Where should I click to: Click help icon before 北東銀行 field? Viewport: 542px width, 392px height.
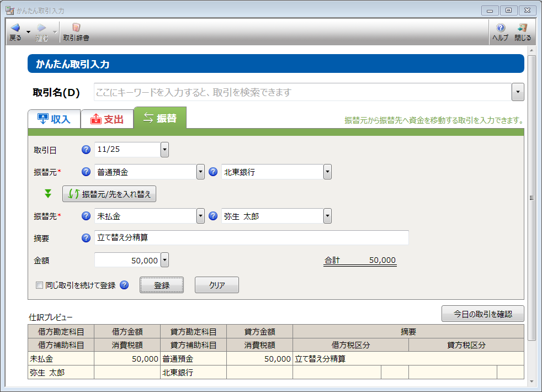[213, 172]
